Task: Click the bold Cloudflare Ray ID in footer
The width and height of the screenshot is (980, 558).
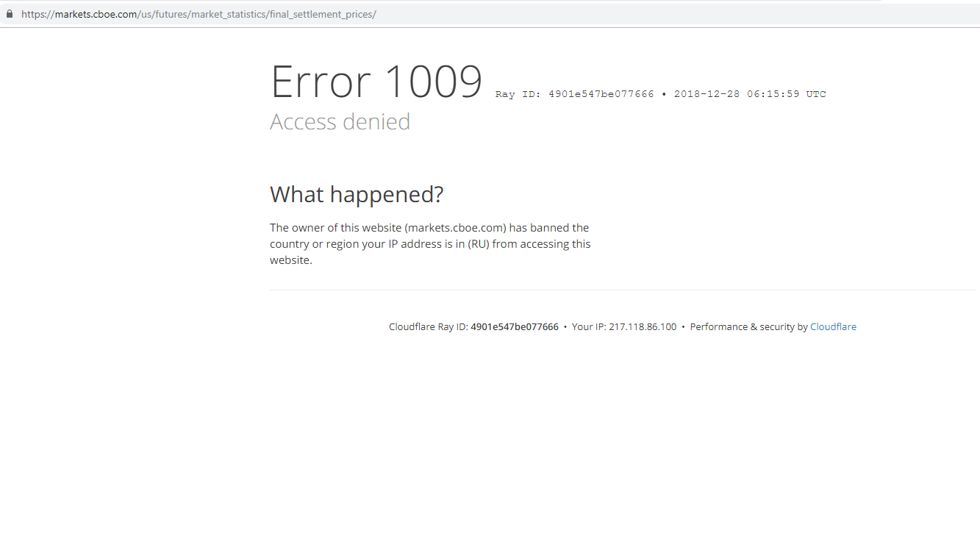Action: (515, 326)
